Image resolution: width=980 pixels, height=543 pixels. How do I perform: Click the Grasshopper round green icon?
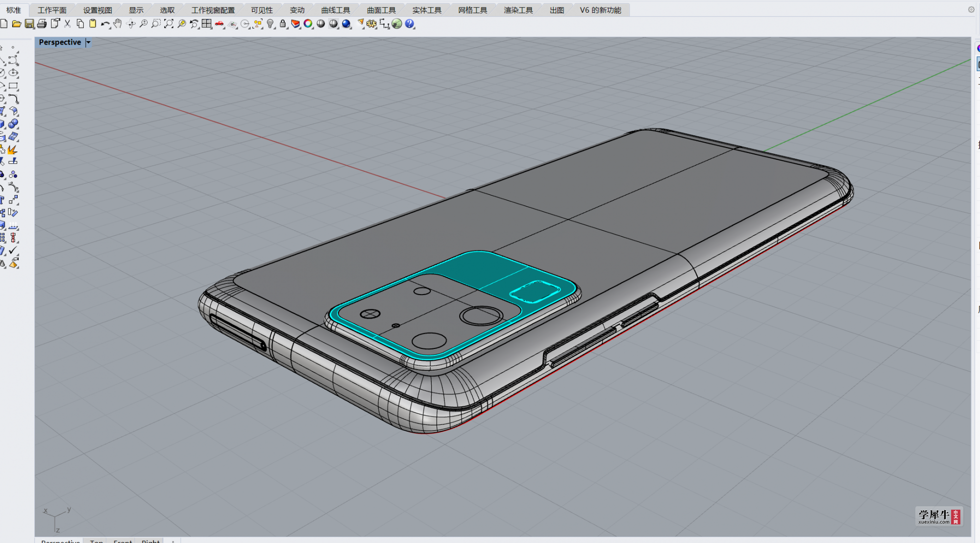click(x=397, y=24)
